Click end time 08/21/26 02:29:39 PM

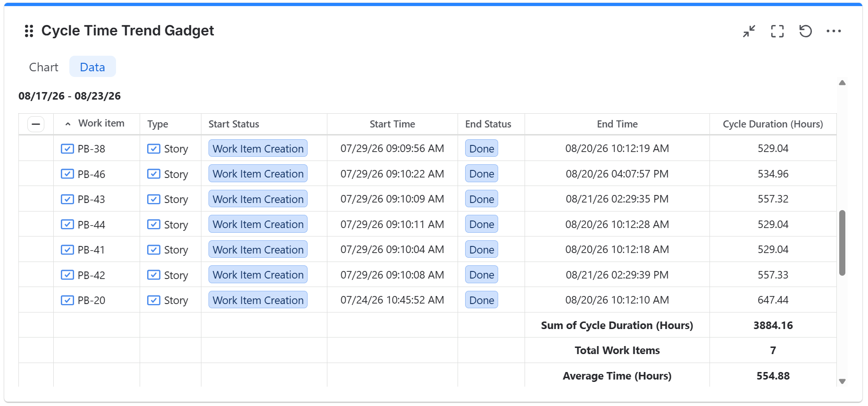pos(617,275)
